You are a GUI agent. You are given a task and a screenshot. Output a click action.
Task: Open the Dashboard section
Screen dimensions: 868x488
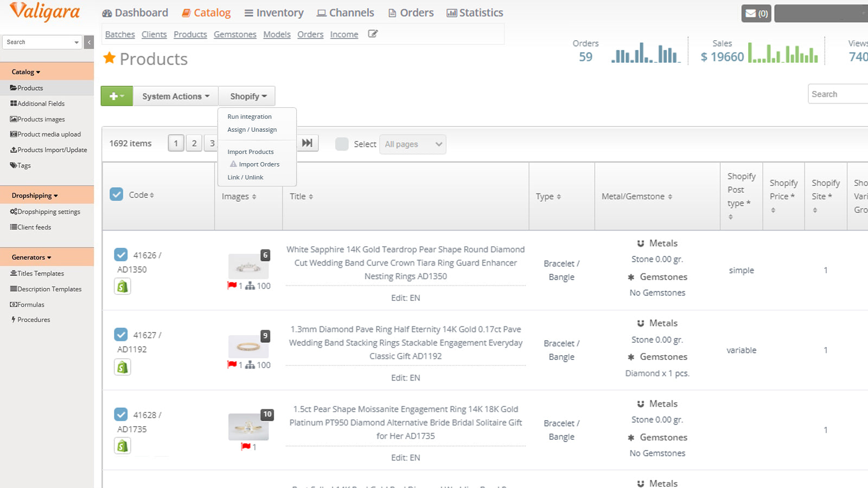(135, 12)
